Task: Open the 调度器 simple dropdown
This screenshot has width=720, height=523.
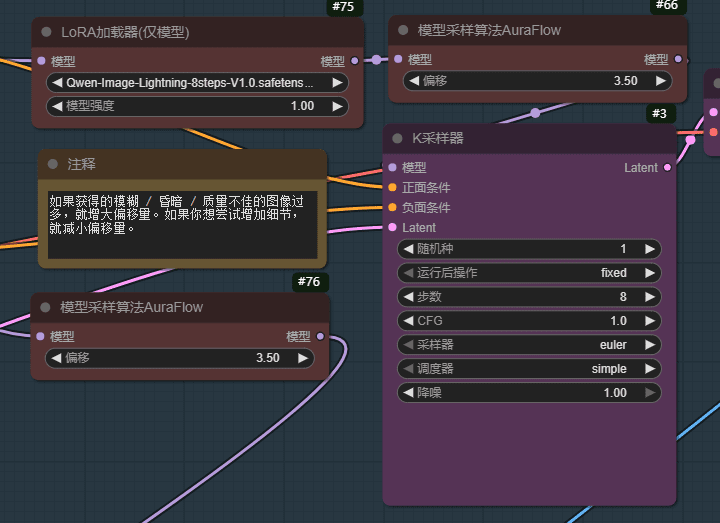Action: [529, 369]
